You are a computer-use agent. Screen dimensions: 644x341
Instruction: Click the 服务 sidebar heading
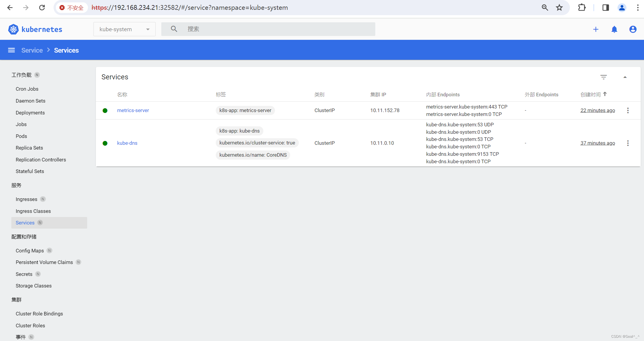16,185
